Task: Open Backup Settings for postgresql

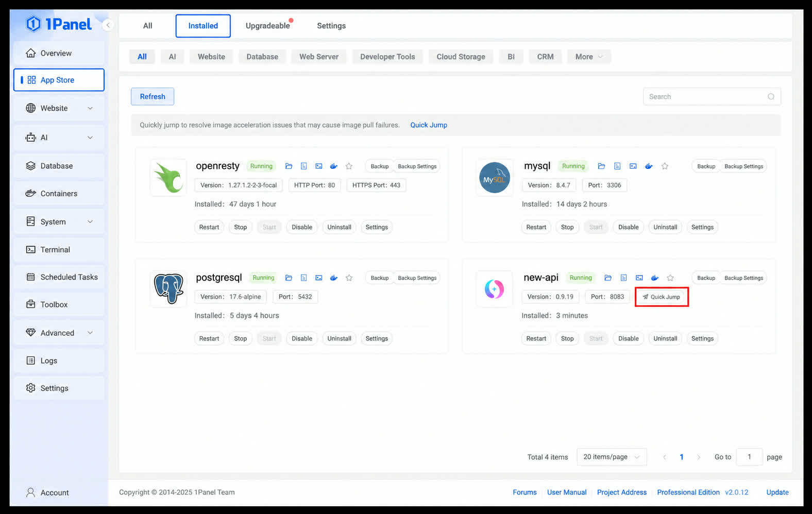Action: click(x=417, y=278)
